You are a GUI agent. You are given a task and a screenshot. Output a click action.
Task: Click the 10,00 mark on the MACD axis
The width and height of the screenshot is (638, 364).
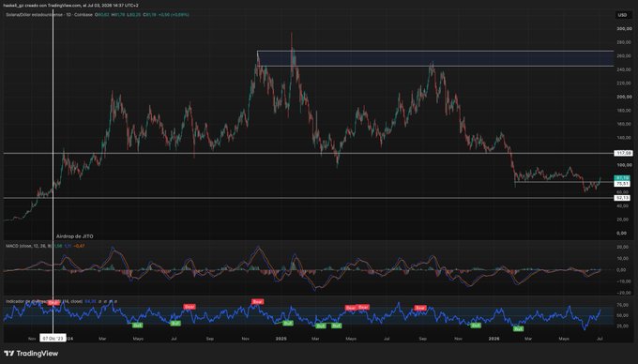coord(623,259)
